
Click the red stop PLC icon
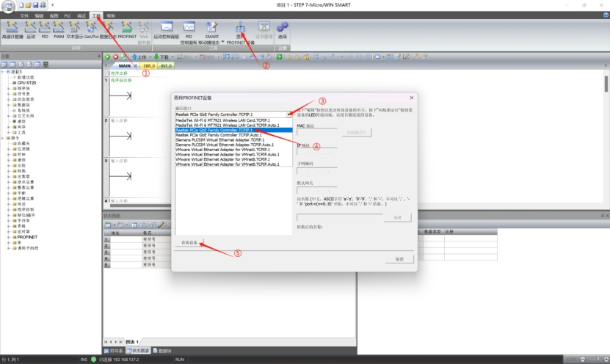[115, 57]
